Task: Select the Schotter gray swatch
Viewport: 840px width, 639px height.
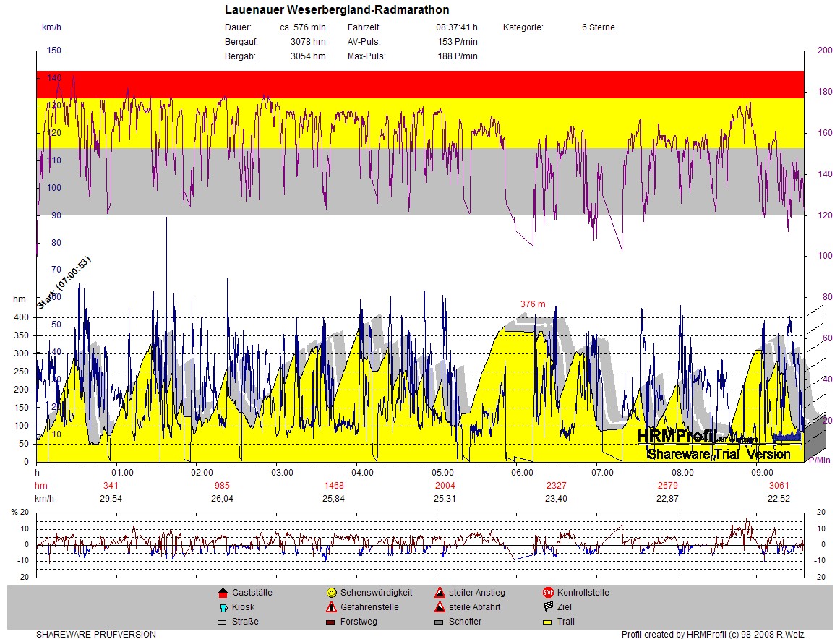Action: pyautogui.click(x=440, y=622)
